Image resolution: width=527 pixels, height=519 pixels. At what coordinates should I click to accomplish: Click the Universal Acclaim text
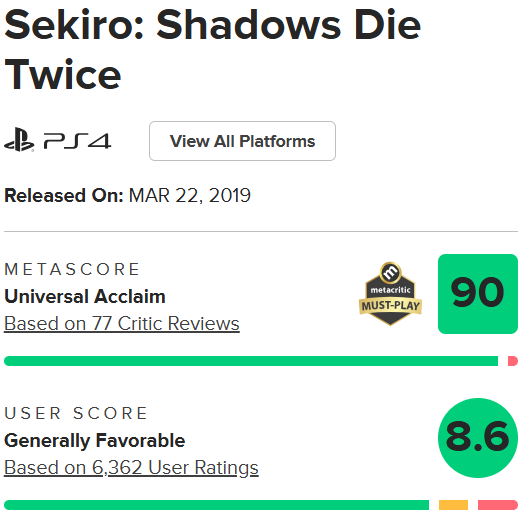[x=85, y=296]
